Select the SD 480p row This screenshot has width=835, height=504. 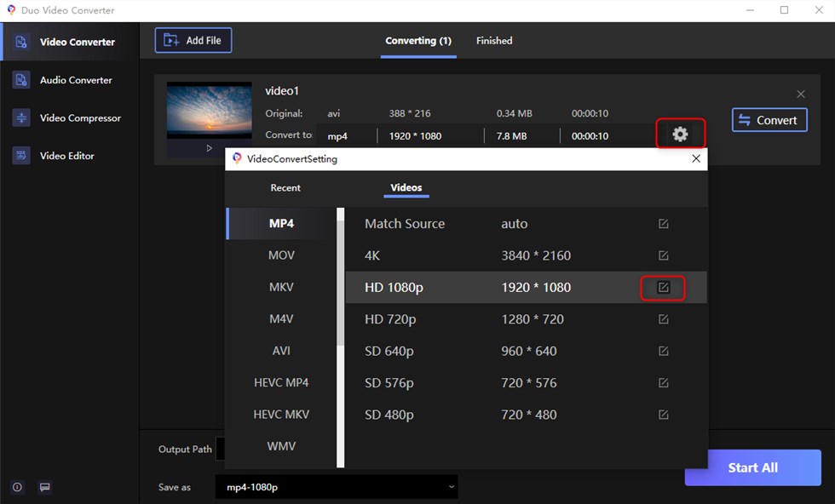[527, 415]
